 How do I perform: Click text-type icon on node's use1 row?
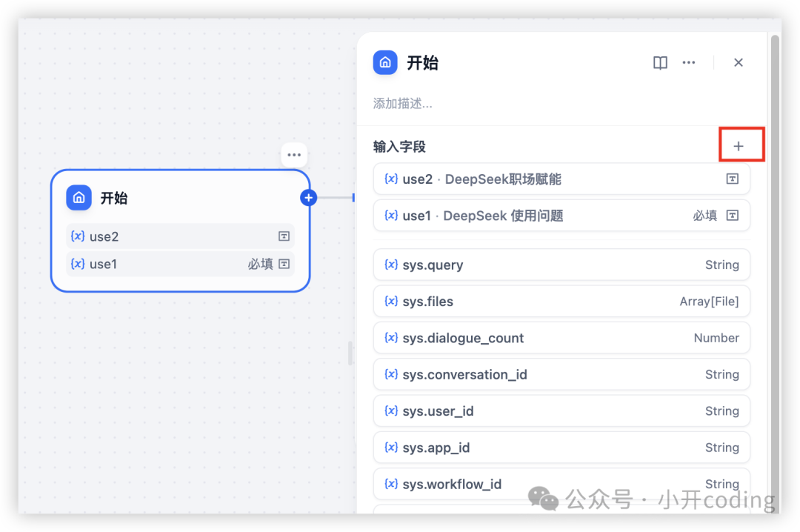click(x=284, y=264)
